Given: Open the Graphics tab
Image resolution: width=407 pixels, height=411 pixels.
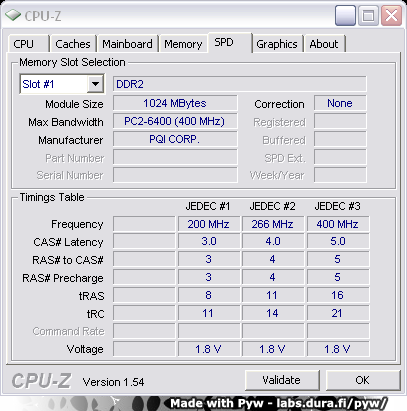Looking at the screenshot, I should [277, 44].
